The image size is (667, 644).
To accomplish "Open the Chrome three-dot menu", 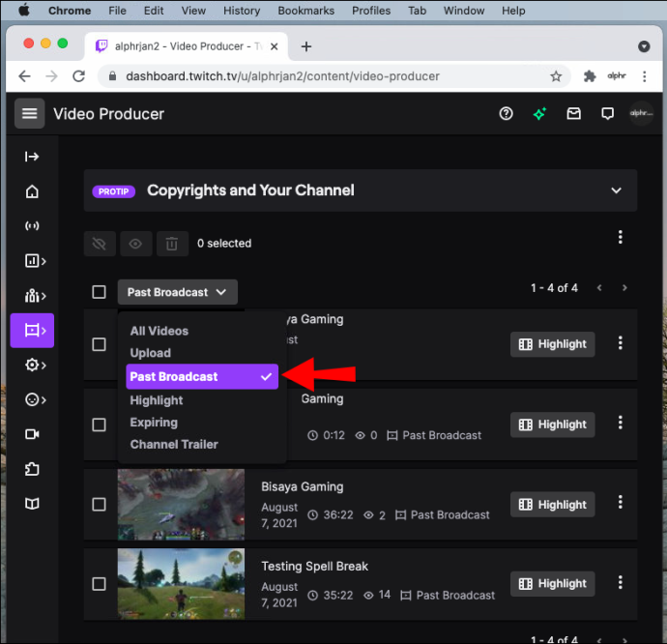I will (x=644, y=76).
